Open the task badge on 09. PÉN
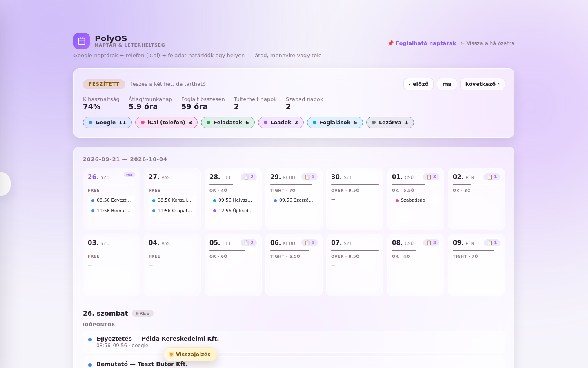Viewport: 588px width, 368px height. click(x=492, y=243)
